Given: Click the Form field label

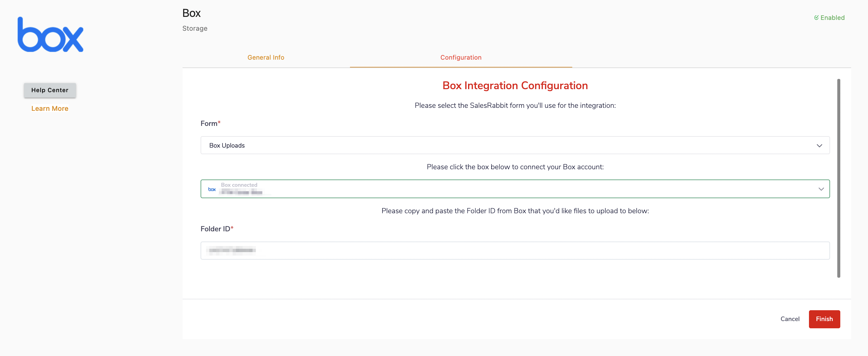Looking at the screenshot, I should [210, 123].
